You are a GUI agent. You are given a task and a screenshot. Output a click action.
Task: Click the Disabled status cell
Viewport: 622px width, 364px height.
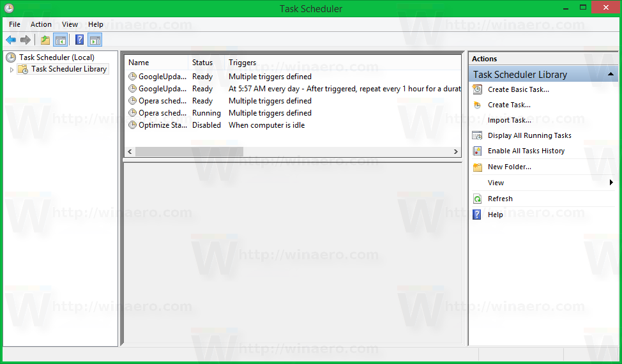point(206,125)
